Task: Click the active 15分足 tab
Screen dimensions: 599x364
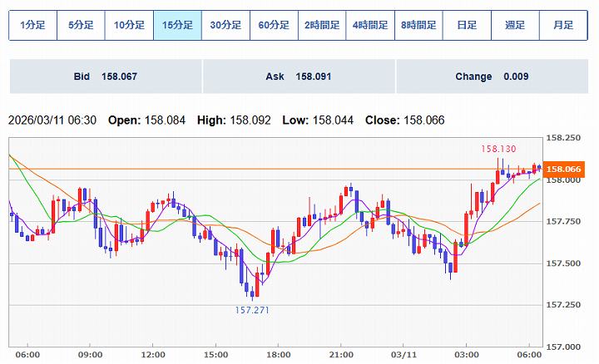Action: coord(177,25)
